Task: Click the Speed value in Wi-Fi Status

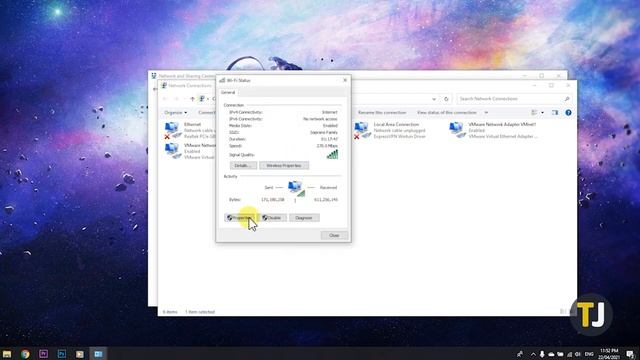Action: point(327,146)
